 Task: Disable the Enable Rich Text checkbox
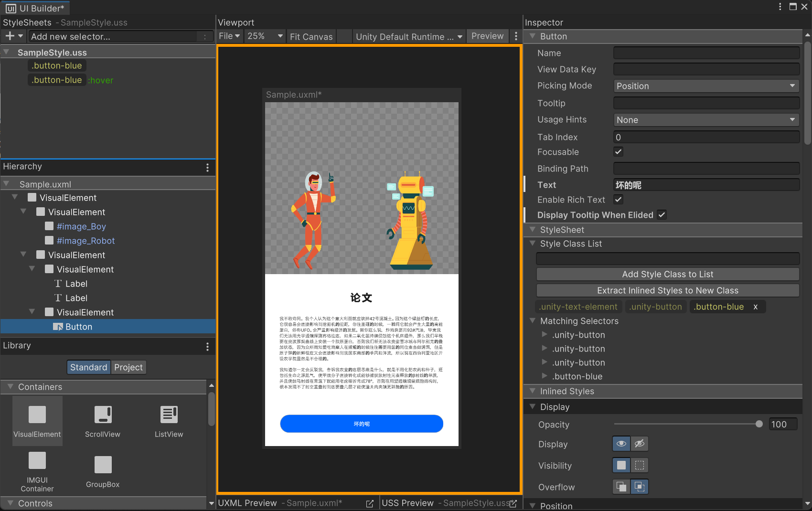(618, 200)
